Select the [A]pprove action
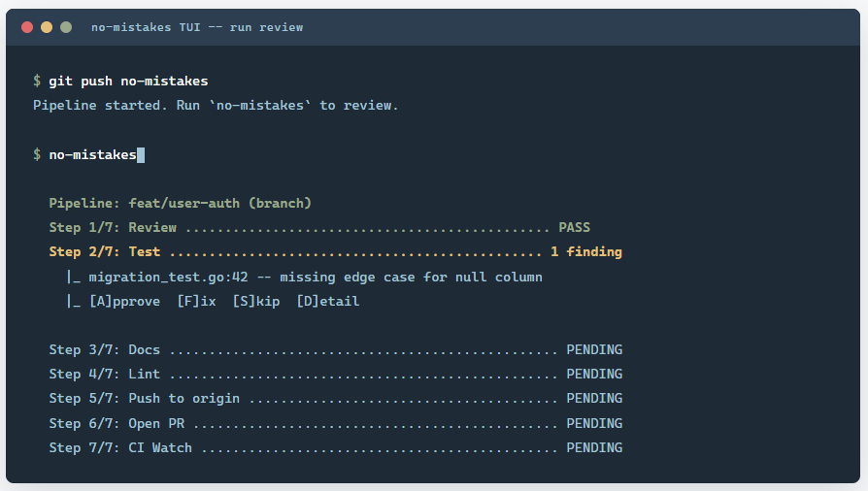This screenshot has width=868, height=491. pos(124,301)
